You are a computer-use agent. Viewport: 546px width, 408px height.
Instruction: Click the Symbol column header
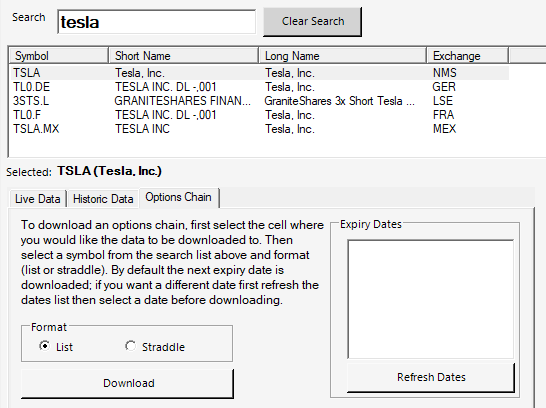[58, 56]
